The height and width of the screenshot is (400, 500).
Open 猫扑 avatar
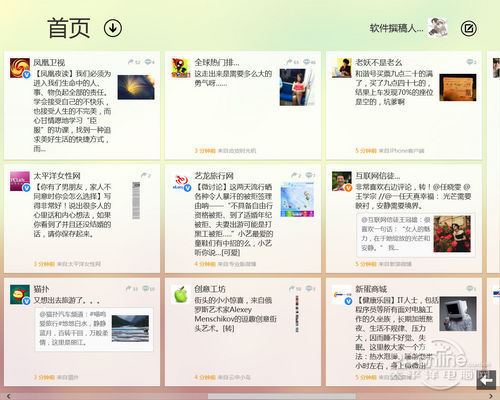[20, 295]
